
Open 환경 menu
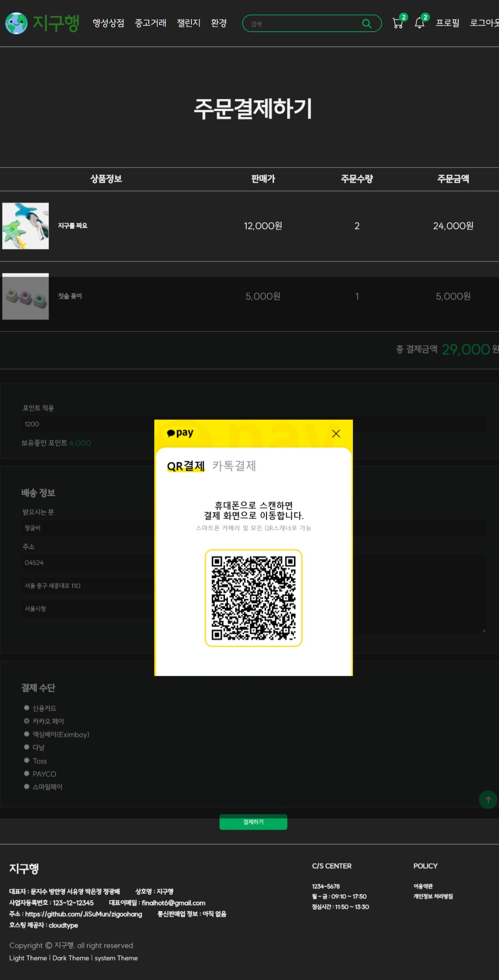click(219, 23)
